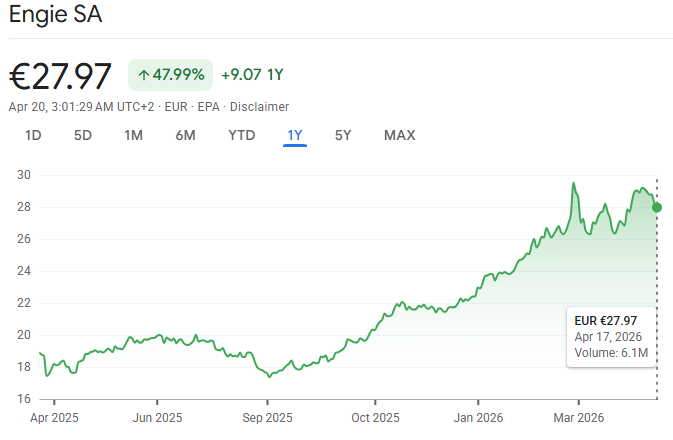Screen dimensions: 673x440
Task: Click the 20 price axis label
Action: [24, 335]
